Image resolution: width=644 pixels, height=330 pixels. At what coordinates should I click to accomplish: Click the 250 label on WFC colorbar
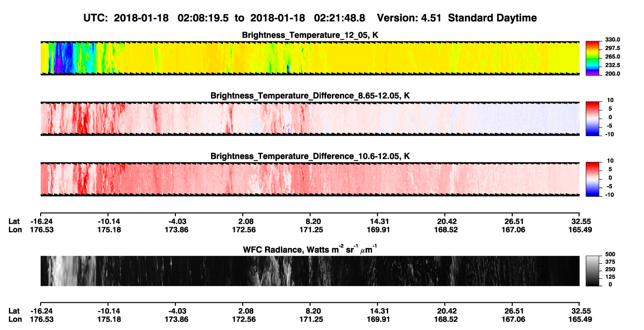pyautogui.click(x=610, y=269)
